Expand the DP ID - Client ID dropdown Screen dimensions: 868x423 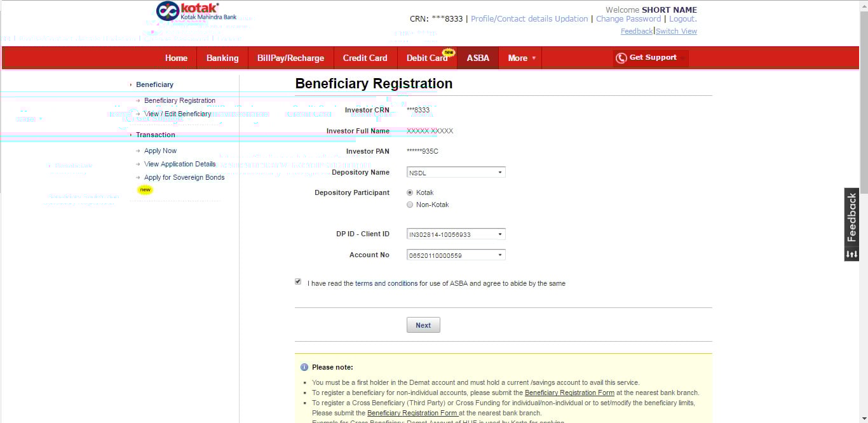(456, 234)
